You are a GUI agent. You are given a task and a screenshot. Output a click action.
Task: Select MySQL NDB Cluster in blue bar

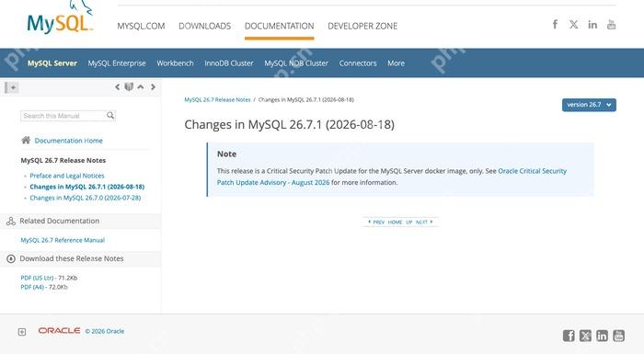(x=296, y=63)
